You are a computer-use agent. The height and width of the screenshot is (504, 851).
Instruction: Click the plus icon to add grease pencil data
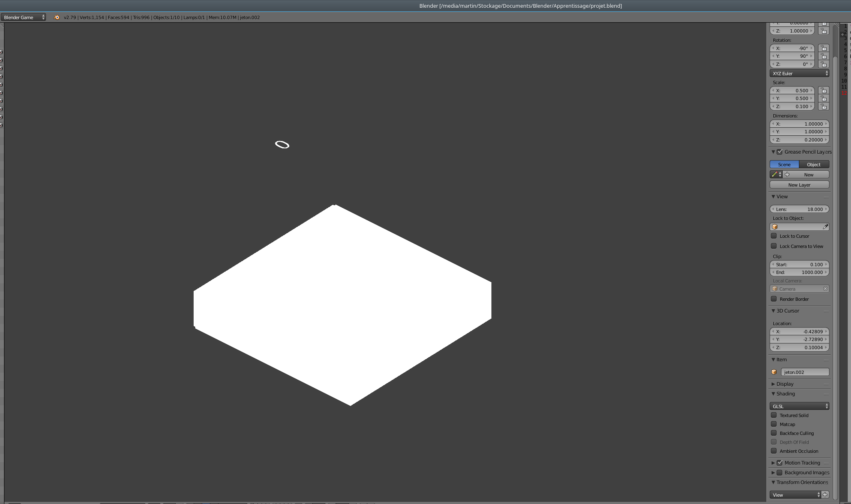pyautogui.click(x=787, y=174)
